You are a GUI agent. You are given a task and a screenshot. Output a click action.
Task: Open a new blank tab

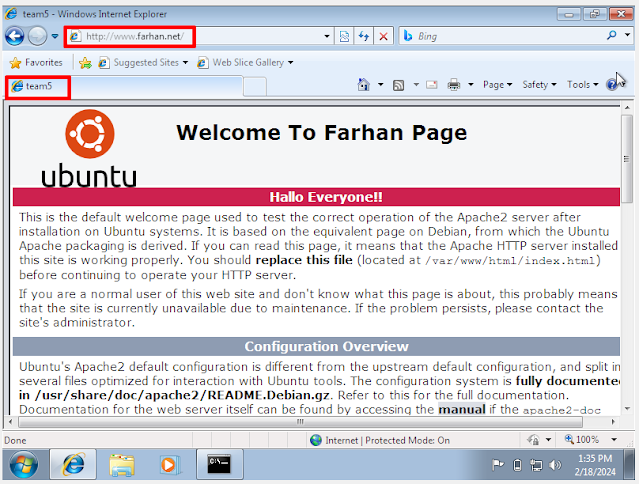(x=255, y=86)
